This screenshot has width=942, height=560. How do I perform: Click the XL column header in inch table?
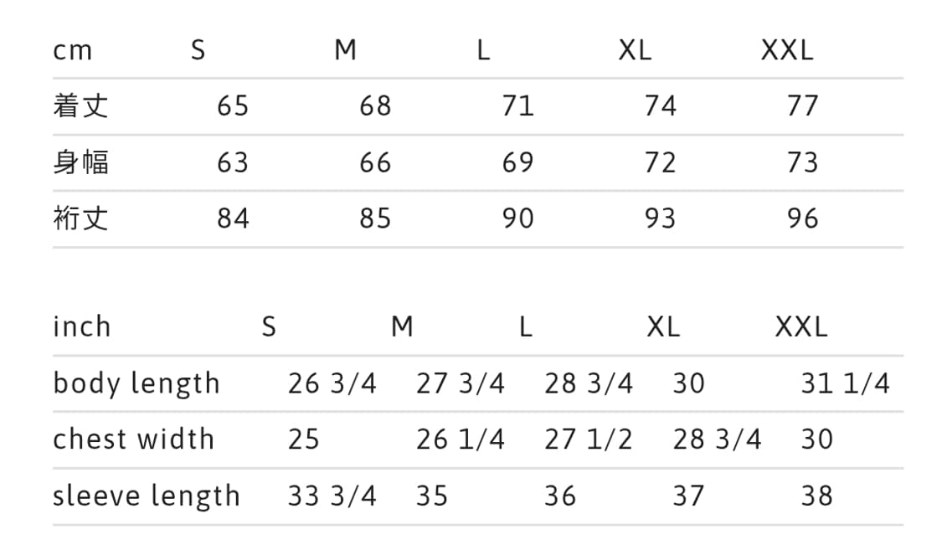(663, 326)
